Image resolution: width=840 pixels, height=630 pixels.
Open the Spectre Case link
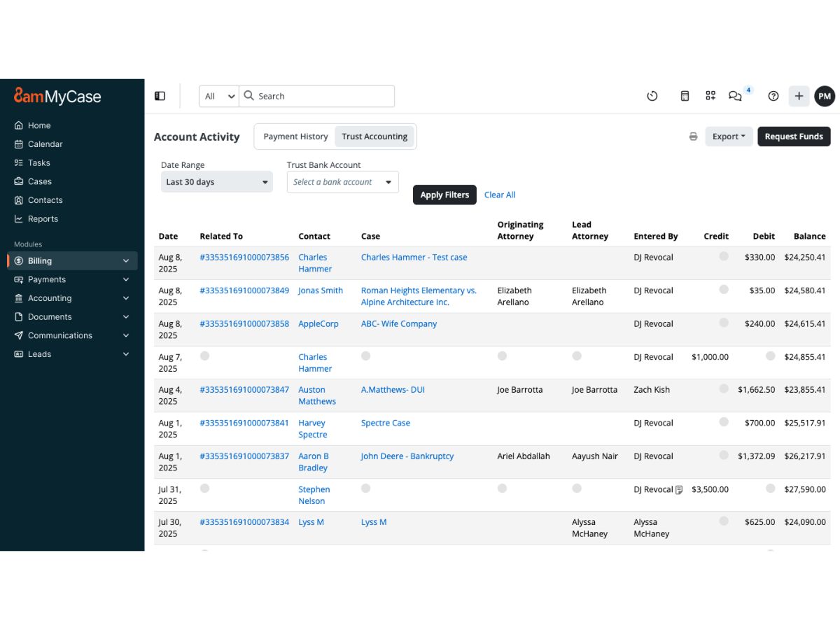point(386,423)
